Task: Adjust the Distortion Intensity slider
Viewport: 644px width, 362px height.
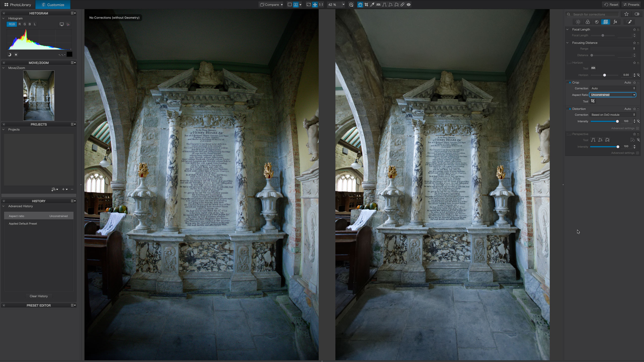Action: (617, 121)
